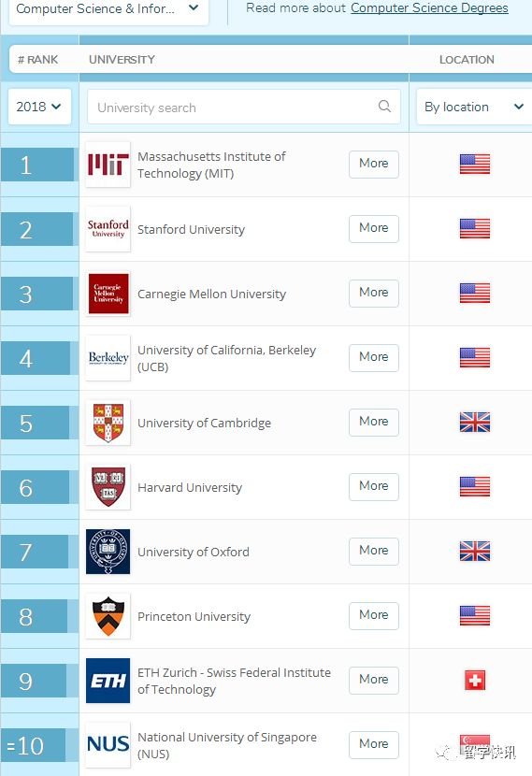Image resolution: width=532 pixels, height=776 pixels.
Task: Click the Harvard University shield logo
Action: [x=108, y=487]
